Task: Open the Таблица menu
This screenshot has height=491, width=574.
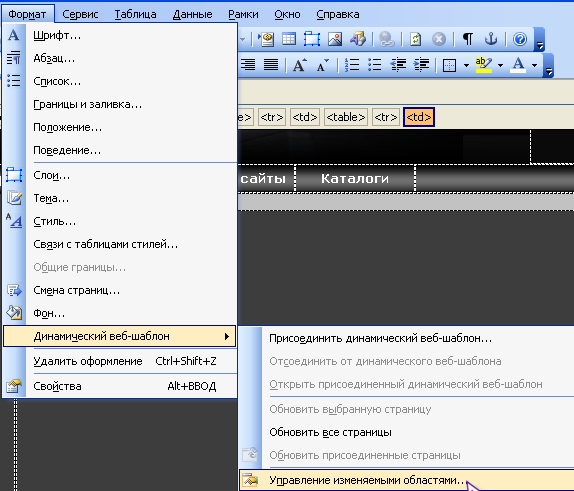Action: (x=135, y=14)
